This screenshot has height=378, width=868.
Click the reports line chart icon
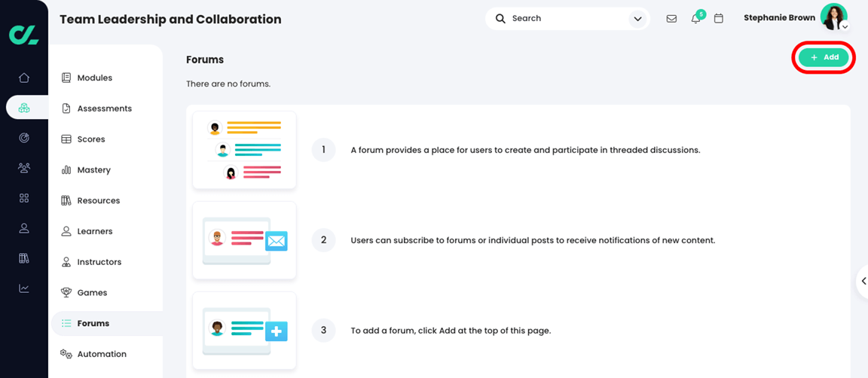24,288
